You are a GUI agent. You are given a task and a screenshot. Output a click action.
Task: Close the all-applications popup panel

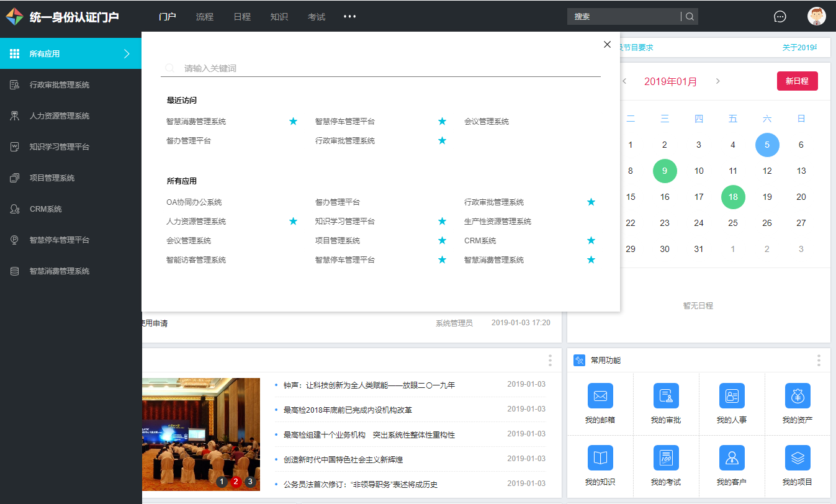tap(607, 44)
